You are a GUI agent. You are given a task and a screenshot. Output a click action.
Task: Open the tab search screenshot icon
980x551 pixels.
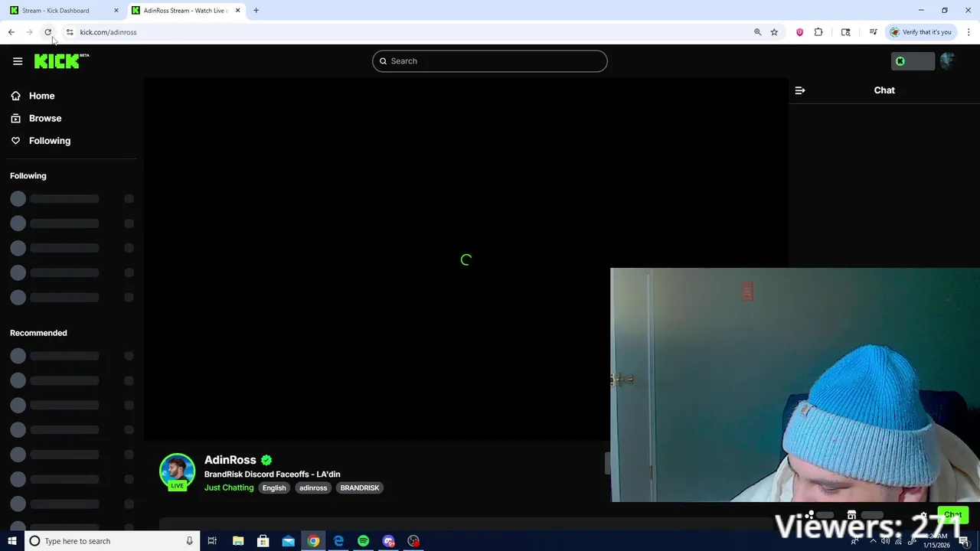coord(846,32)
